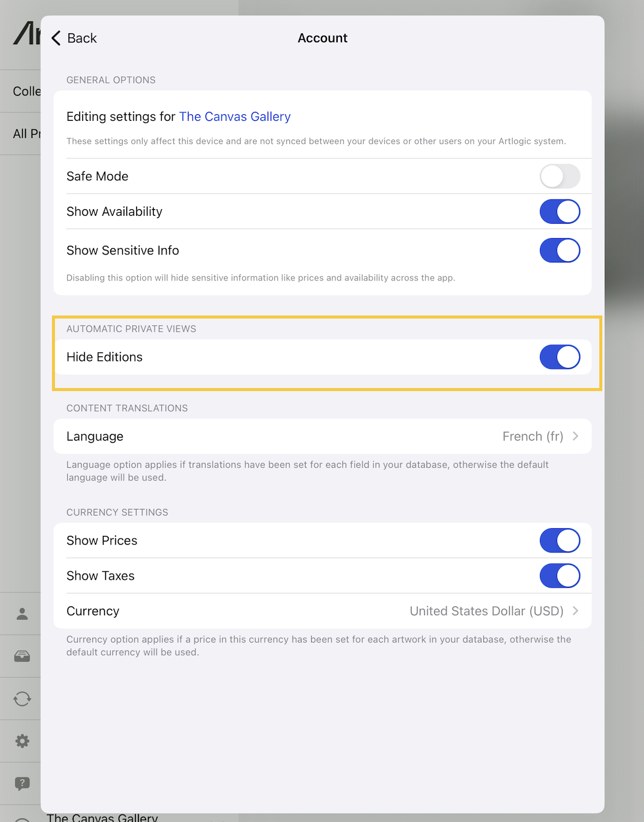The height and width of the screenshot is (822, 644).
Task: Disable the Show Taxes switch
Action: (559, 576)
